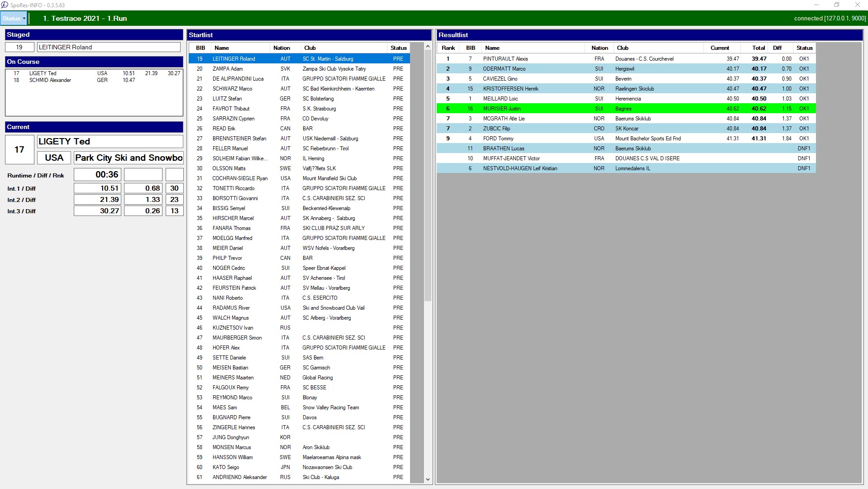Click the Int.1 time field 10.51
The width and height of the screenshot is (868, 489).
[x=98, y=188]
